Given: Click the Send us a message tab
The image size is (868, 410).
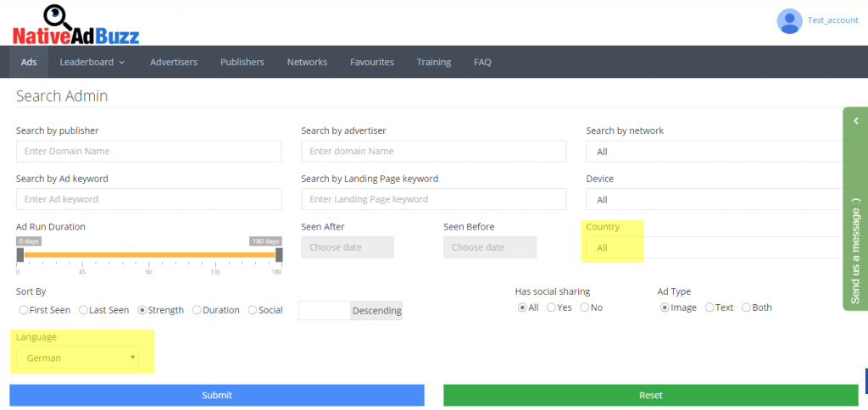Looking at the screenshot, I should point(855,208).
